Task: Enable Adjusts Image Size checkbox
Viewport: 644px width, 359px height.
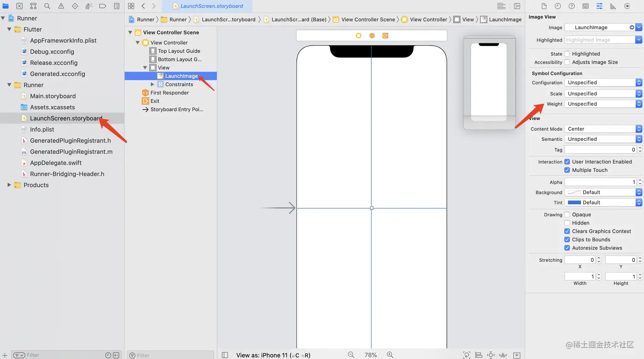Action: point(567,62)
